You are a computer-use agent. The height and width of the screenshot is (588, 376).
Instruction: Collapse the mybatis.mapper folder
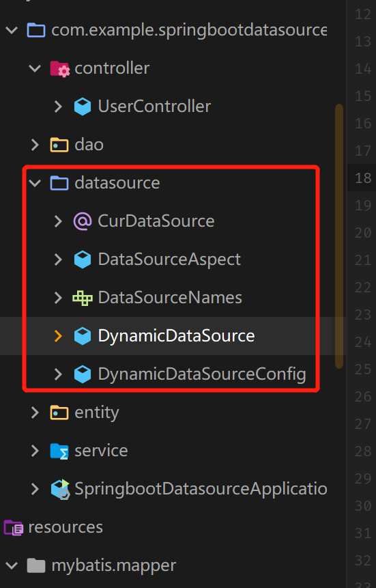click(x=12, y=565)
